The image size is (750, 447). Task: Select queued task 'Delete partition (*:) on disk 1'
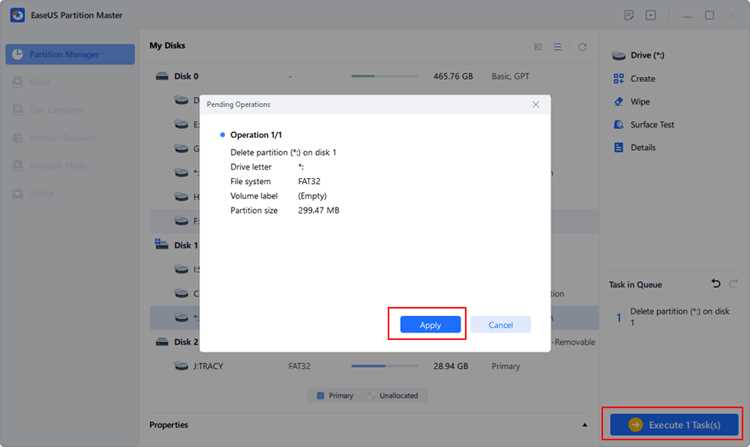(x=673, y=316)
